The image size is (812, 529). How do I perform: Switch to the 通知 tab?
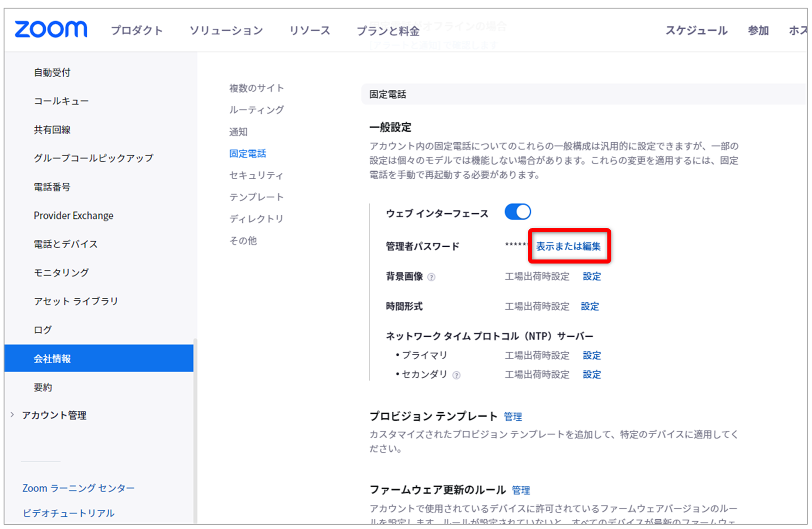pyautogui.click(x=238, y=132)
